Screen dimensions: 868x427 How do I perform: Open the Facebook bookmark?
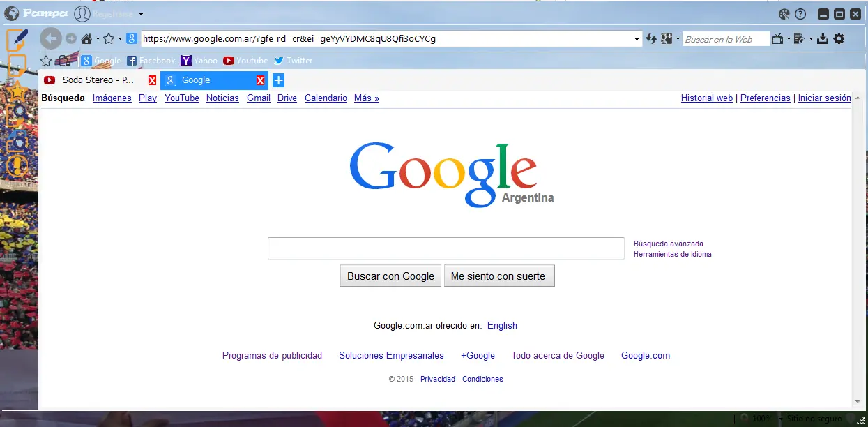[151, 61]
